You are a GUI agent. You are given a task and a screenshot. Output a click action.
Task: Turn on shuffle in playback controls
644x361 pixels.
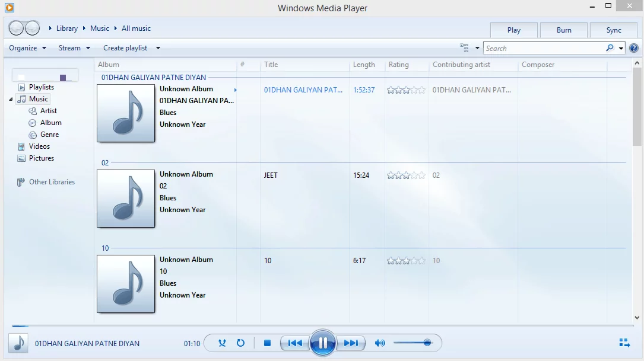[222, 343]
